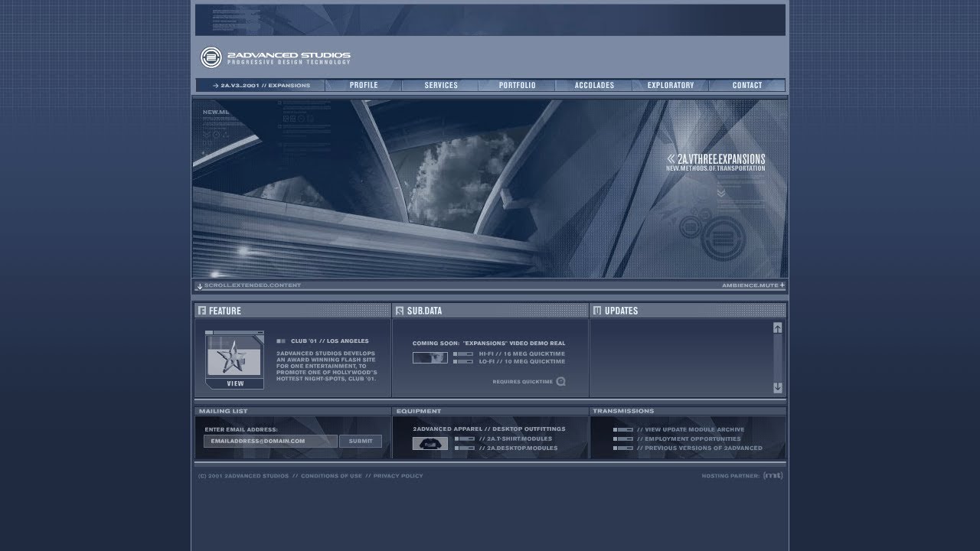980x551 pixels.
Task: Click the video demo eye thumbnail
Action: tap(430, 357)
